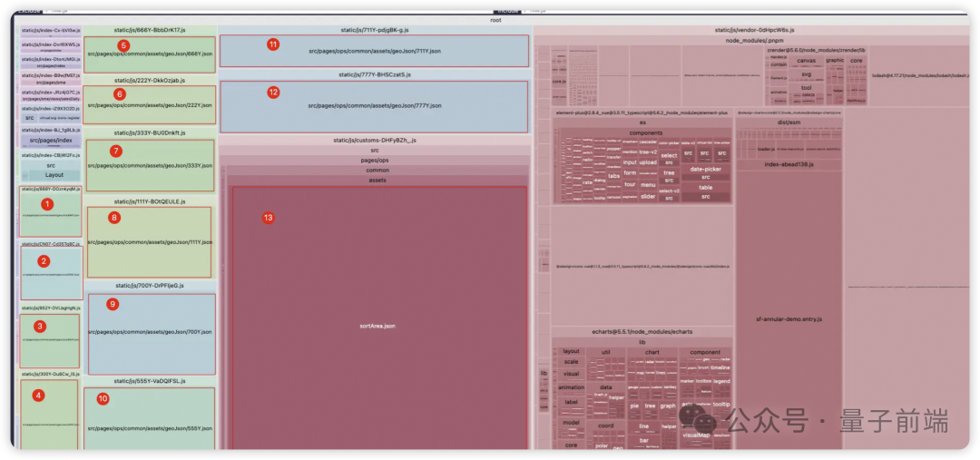Image resolution: width=980 pixels, height=460 pixels.
Task: Select the upload block in element-plus
Action: [x=648, y=162]
